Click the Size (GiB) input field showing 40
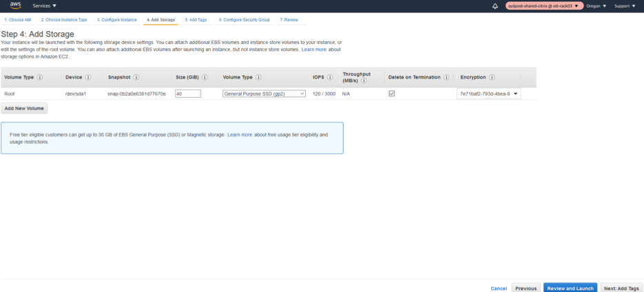This screenshot has height=292, width=644. [x=188, y=94]
